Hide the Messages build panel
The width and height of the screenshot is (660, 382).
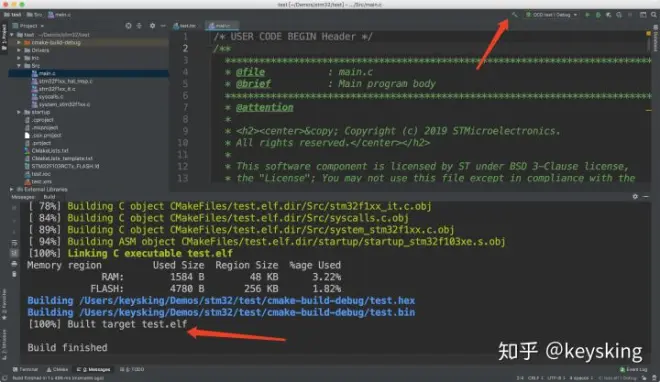click(646, 196)
